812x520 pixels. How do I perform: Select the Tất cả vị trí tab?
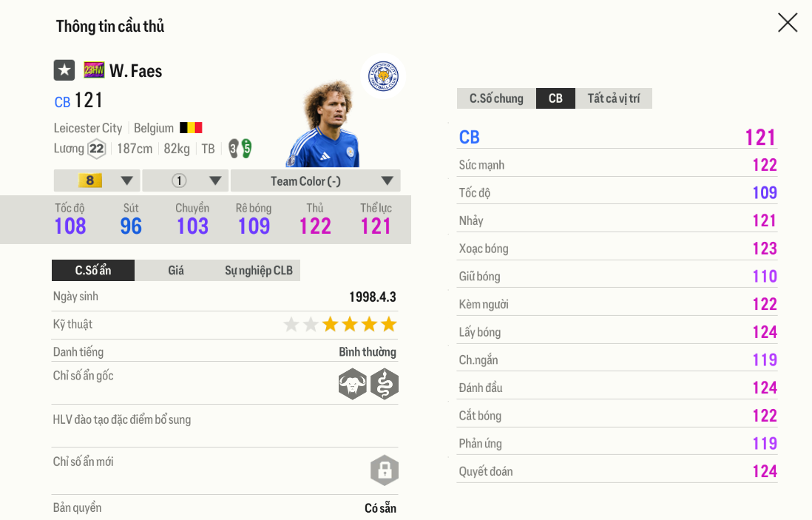pos(614,98)
